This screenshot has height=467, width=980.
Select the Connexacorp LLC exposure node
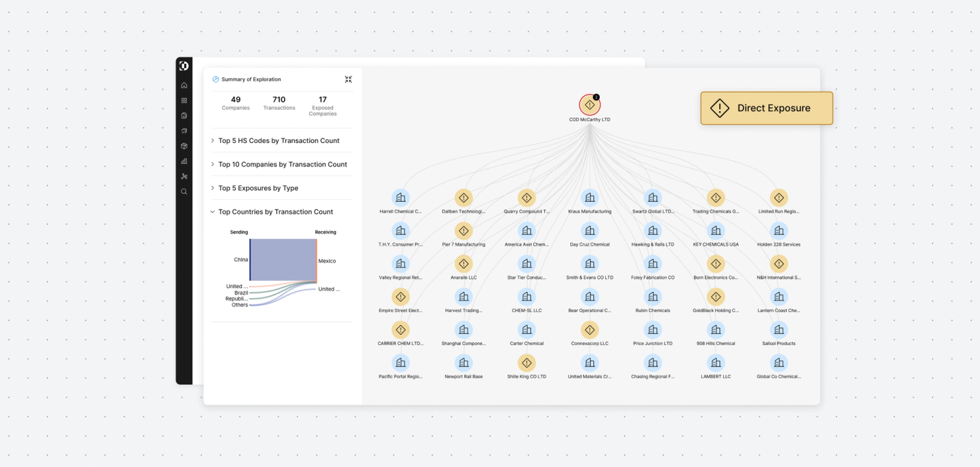tap(590, 330)
